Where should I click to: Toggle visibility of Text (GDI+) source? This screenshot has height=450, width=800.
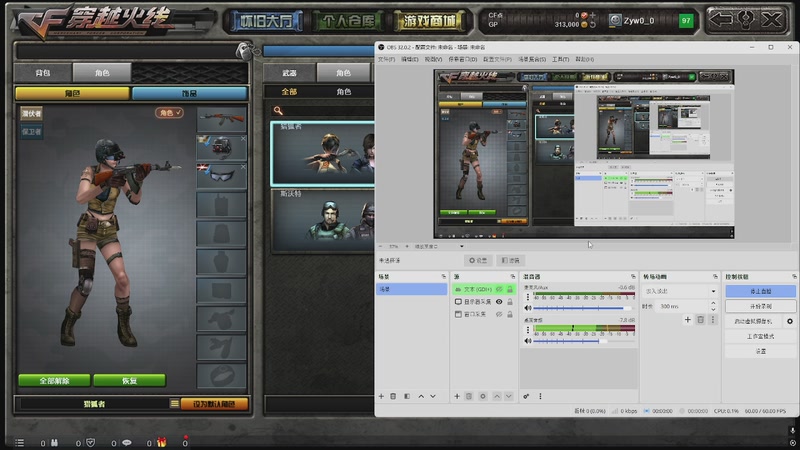tap(499, 289)
